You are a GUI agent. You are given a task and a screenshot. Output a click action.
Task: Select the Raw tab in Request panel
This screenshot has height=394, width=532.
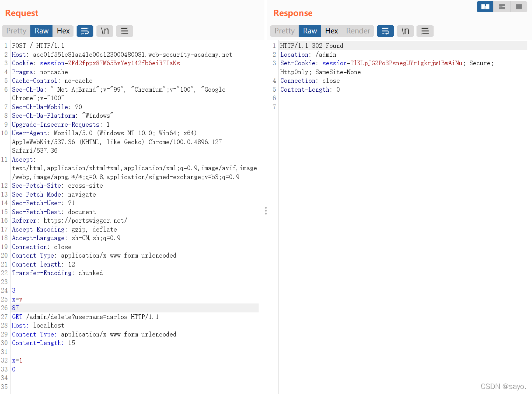point(42,31)
